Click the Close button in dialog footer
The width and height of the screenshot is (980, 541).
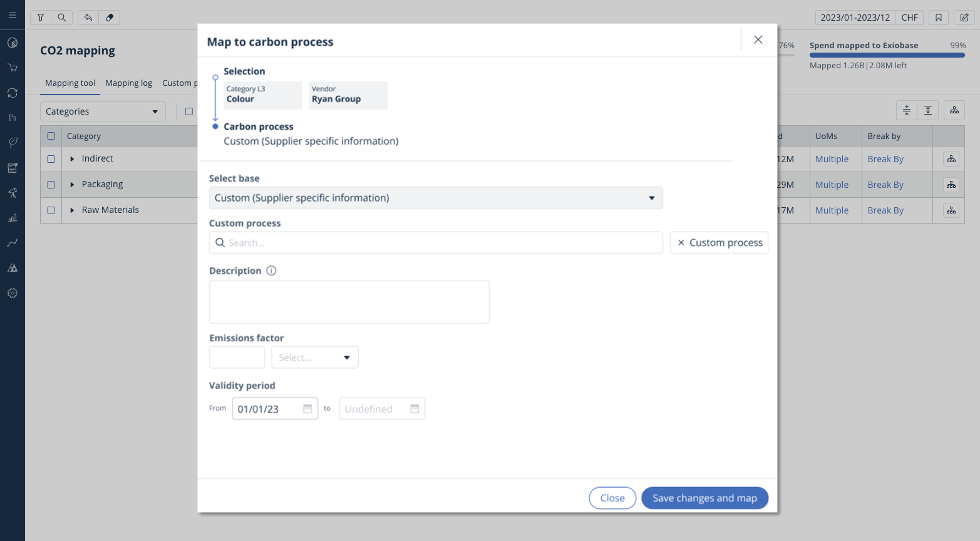[x=612, y=498]
